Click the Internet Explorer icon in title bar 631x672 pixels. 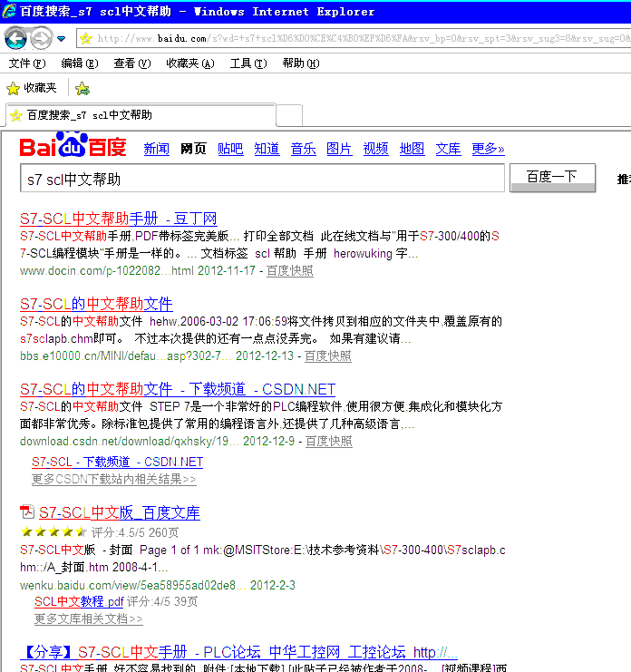[9, 11]
